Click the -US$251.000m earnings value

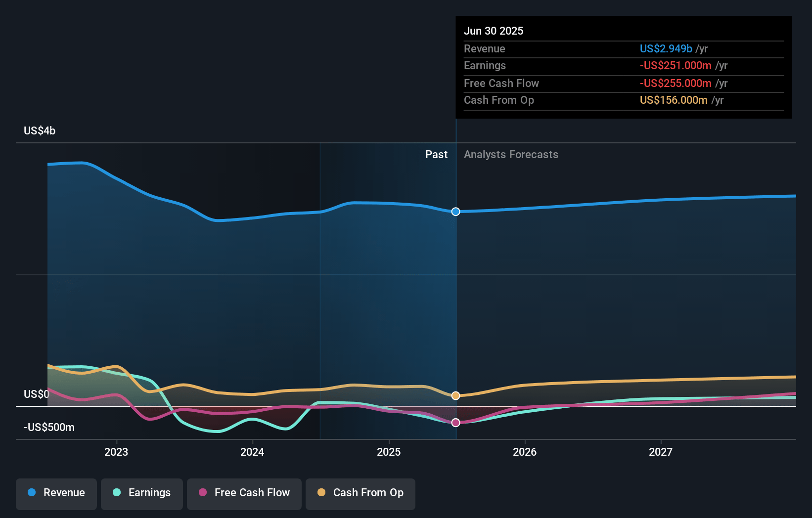[x=676, y=65]
